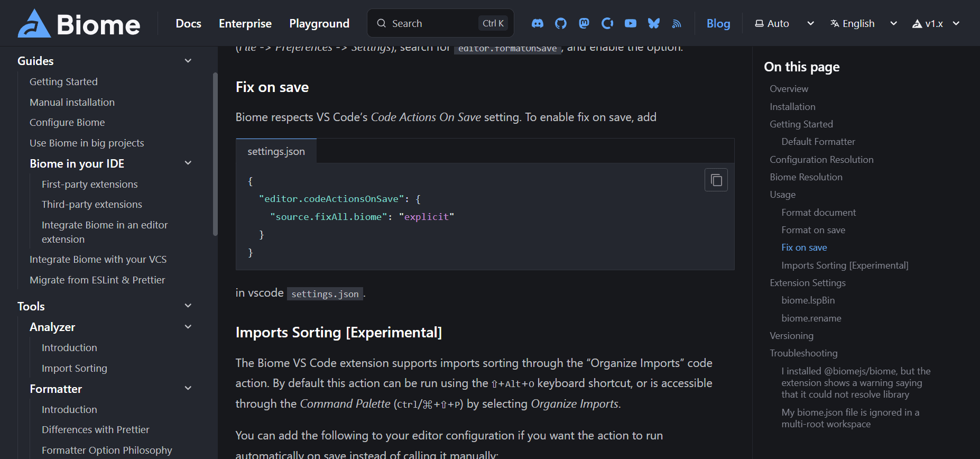The height and width of the screenshot is (459, 980).
Task: Collapse the Formatter sidebar group
Action: 188,388
